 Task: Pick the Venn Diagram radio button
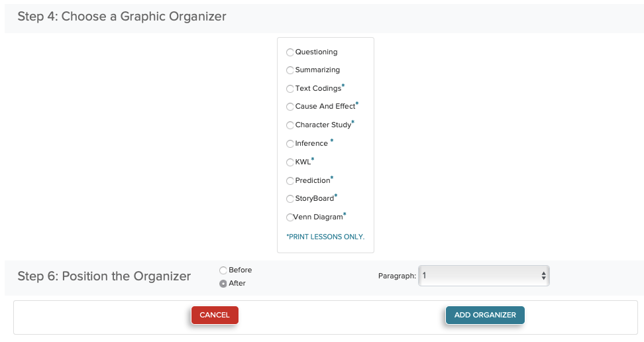pyautogui.click(x=290, y=217)
